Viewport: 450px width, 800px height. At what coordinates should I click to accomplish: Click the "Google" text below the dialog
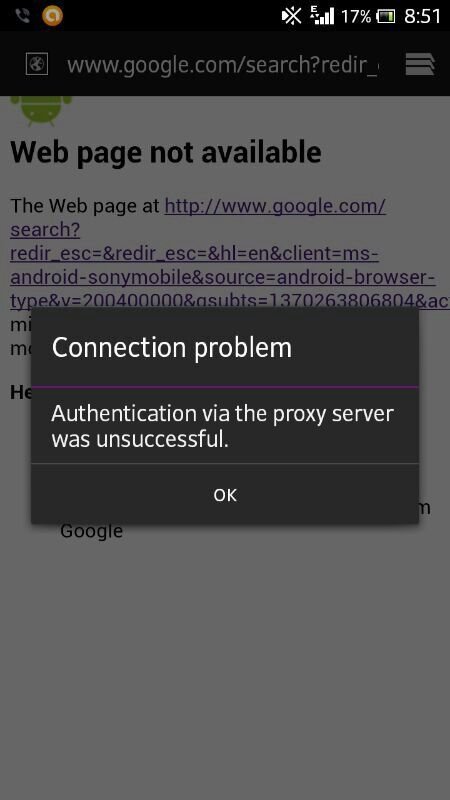[91, 531]
